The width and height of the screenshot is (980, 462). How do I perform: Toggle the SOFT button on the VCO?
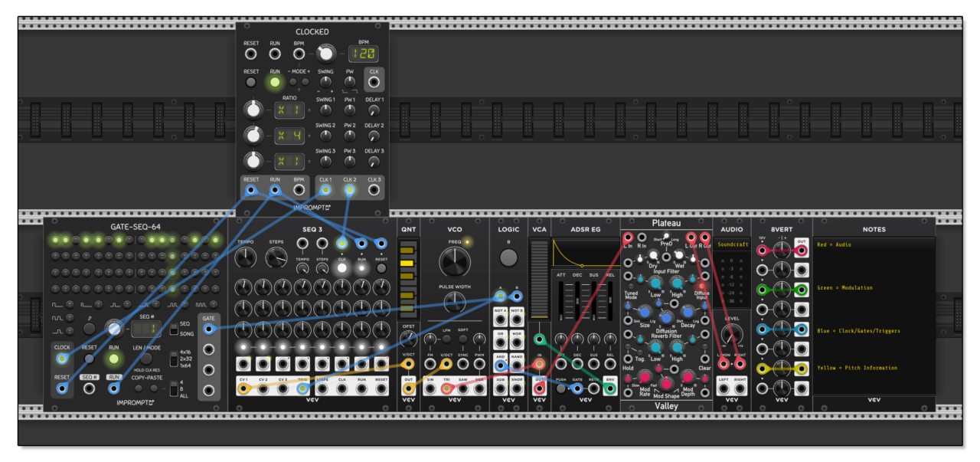coord(463,338)
